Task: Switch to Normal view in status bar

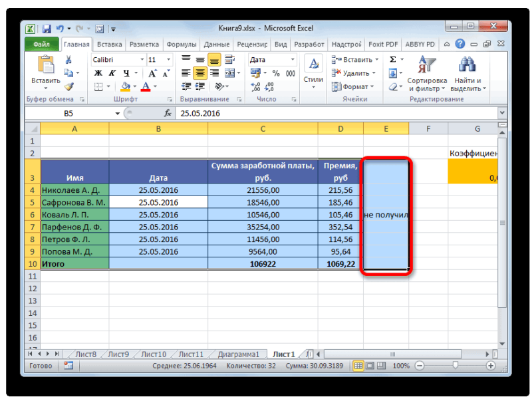Action: 358,366
